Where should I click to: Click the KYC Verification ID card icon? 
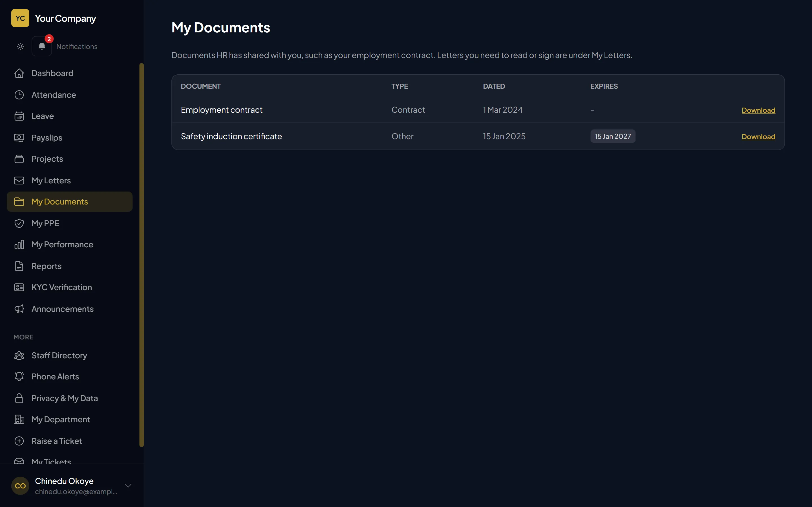[19, 287]
